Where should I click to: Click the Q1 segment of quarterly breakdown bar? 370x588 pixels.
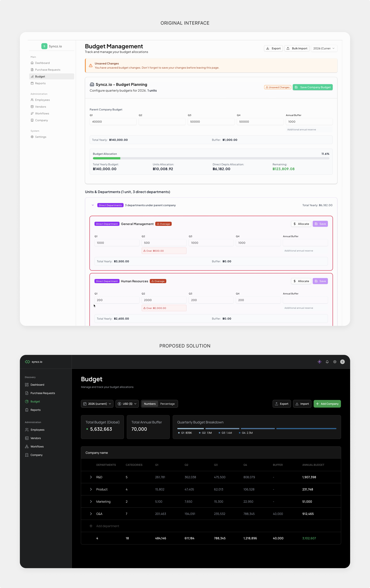tap(191, 429)
